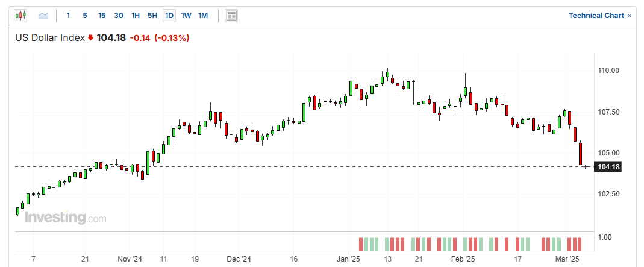
Task: Choose the 30 minute timeframe
Action: [119, 16]
